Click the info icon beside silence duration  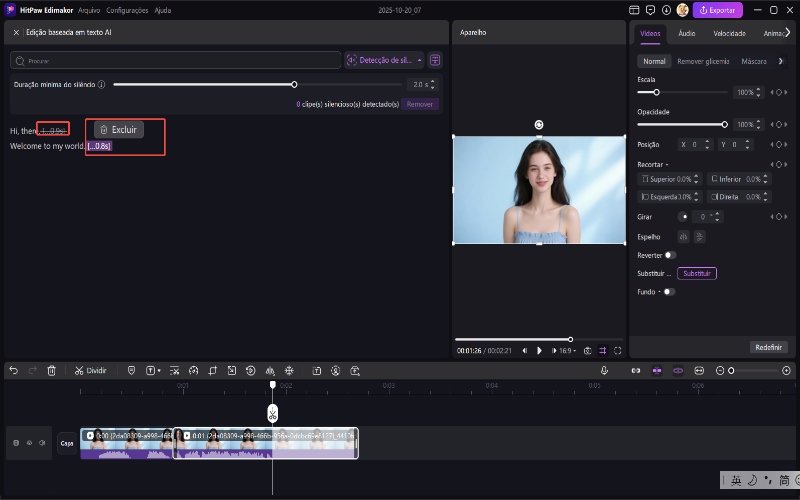[x=102, y=85]
